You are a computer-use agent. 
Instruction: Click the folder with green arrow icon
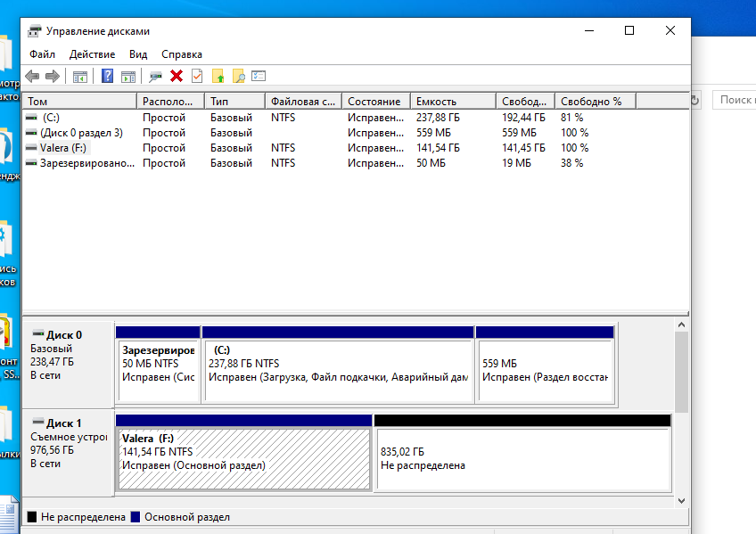click(x=218, y=76)
